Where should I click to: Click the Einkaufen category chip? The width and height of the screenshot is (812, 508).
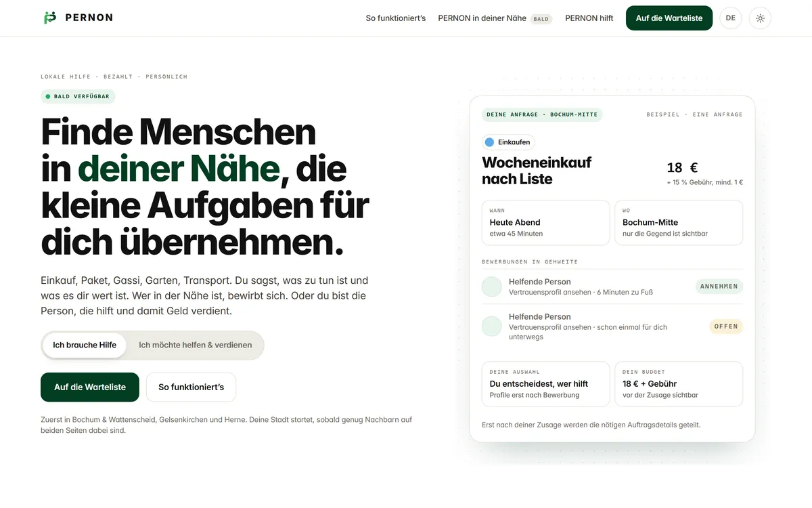point(508,142)
